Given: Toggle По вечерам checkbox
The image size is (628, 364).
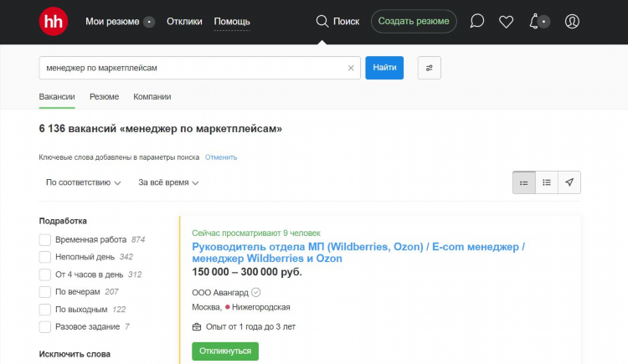Looking at the screenshot, I should pyautogui.click(x=45, y=291).
